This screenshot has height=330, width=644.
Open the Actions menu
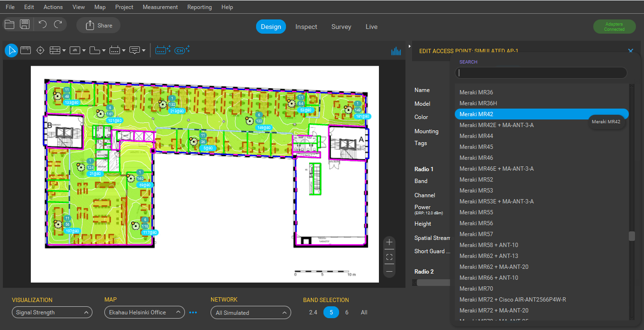click(x=53, y=7)
